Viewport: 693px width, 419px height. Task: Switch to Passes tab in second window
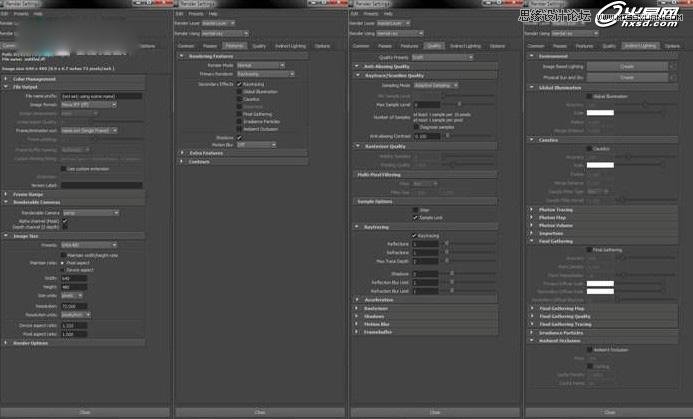tap(211, 46)
